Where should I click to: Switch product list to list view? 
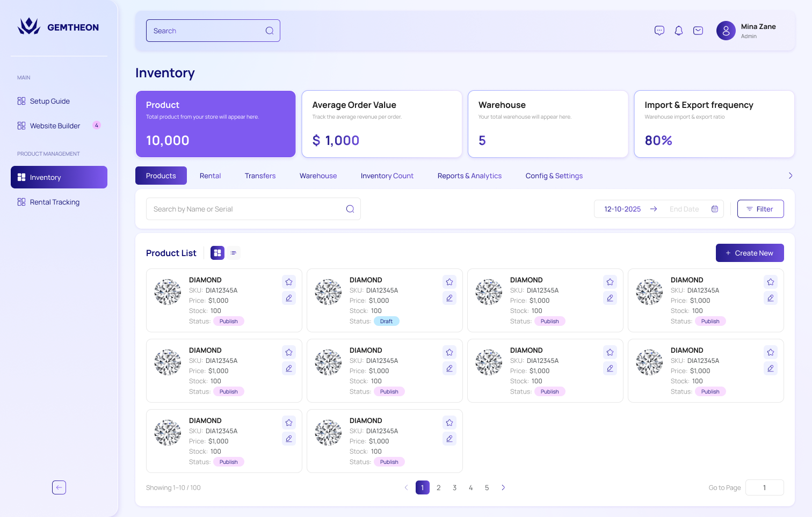[x=234, y=253]
